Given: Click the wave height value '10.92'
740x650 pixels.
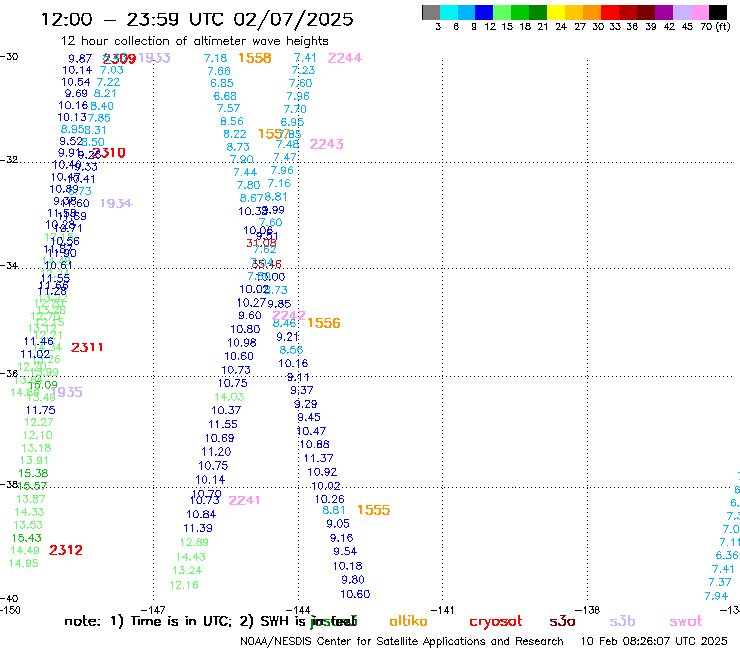Looking at the screenshot, I should (322, 473).
